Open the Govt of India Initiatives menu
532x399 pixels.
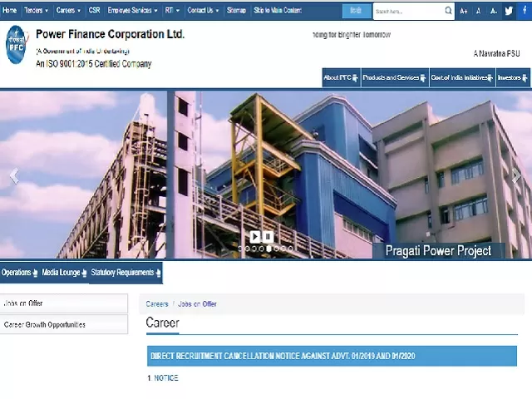coord(462,77)
